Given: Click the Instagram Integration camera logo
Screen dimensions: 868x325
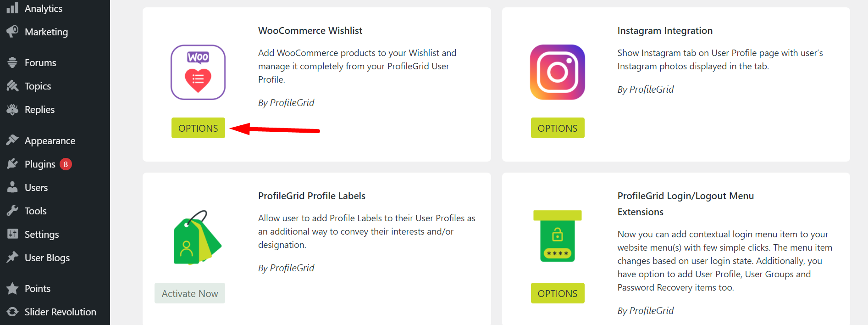Looking at the screenshot, I should pyautogui.click(x=557, y=72).
